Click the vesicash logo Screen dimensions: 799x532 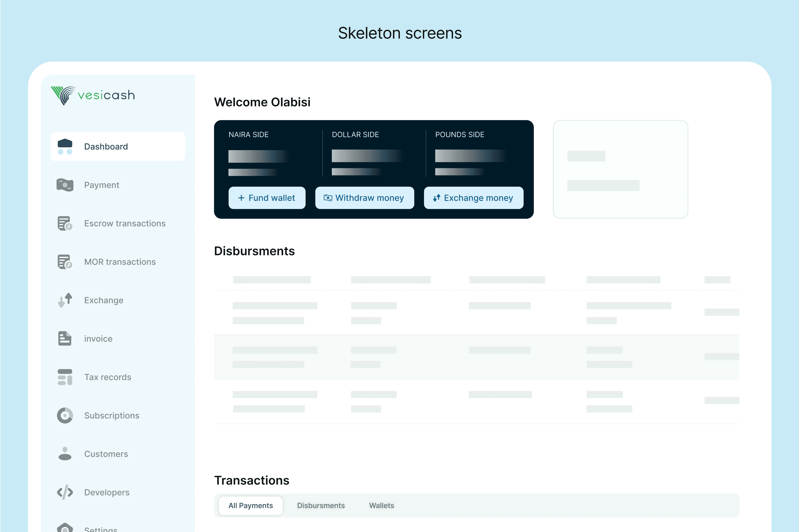(93, 95)
